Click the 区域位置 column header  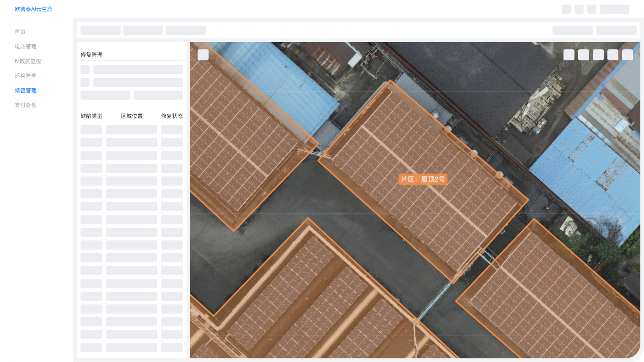132,116
